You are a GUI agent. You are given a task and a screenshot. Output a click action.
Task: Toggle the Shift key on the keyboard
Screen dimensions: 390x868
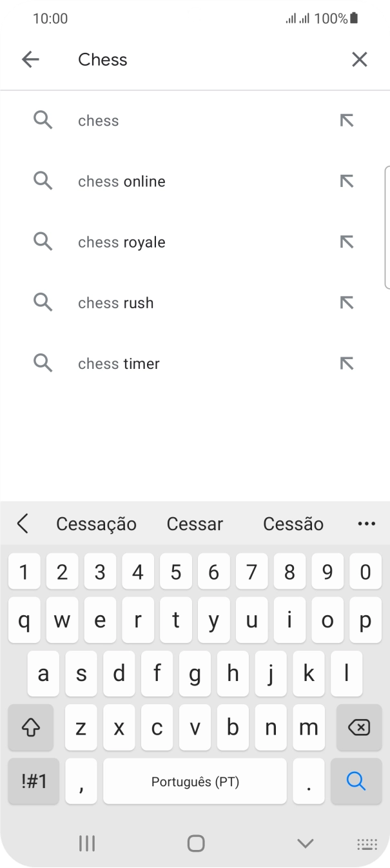tap(30, 727)
